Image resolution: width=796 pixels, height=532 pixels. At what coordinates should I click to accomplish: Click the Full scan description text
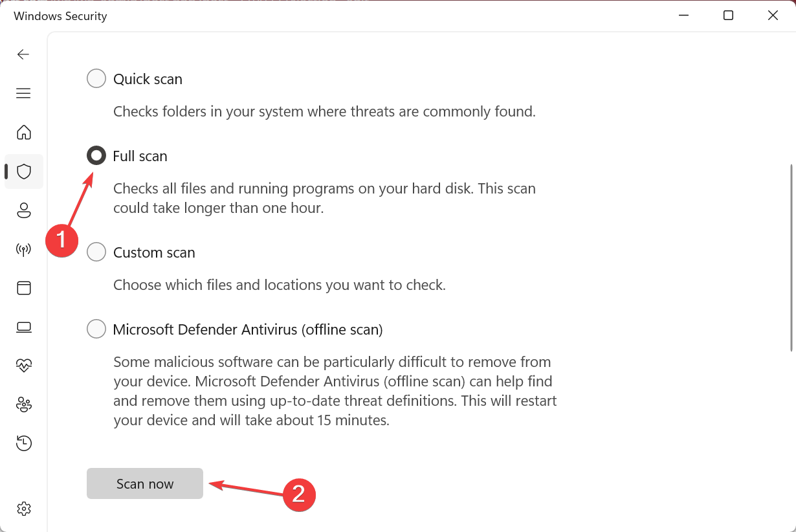tap(324, 199)
